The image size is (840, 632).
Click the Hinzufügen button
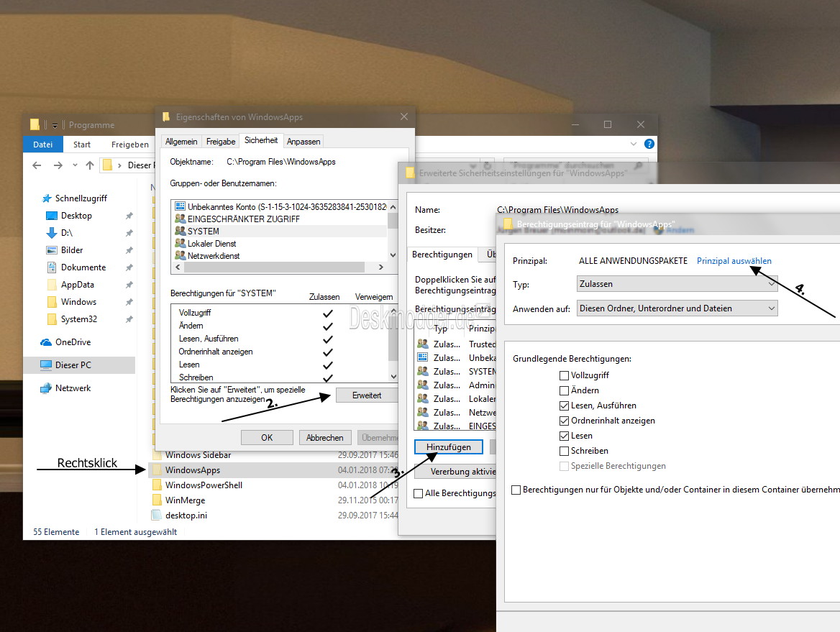[x=448, y=446]
